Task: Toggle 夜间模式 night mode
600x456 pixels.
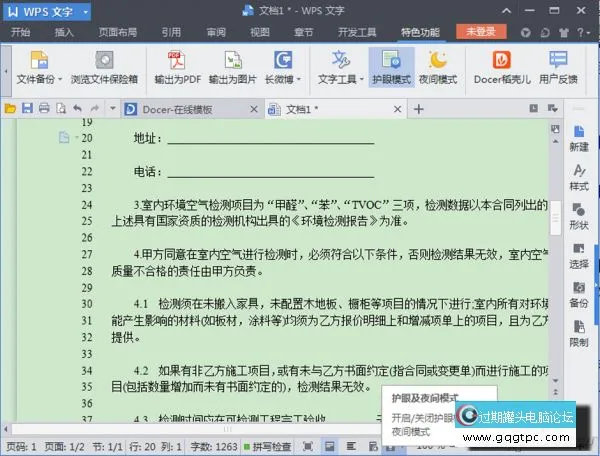Action: [435, 66]
